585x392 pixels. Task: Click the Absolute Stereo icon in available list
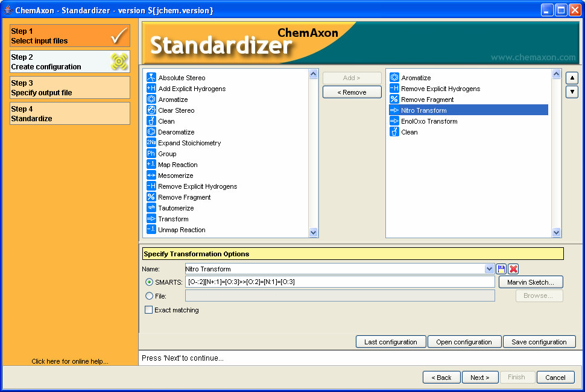pyautogui.click(x=151, y=77)
